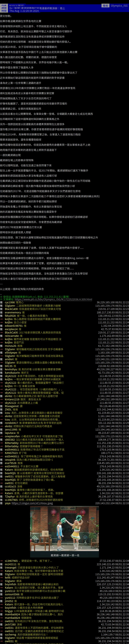
Task: Click username evanmemory
Action: point(13,312)
